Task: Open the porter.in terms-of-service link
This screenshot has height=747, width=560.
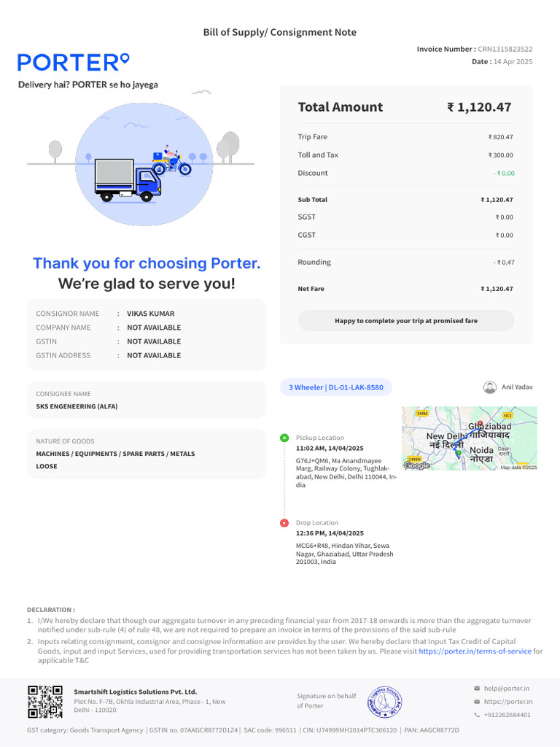Action: [475, 651]
